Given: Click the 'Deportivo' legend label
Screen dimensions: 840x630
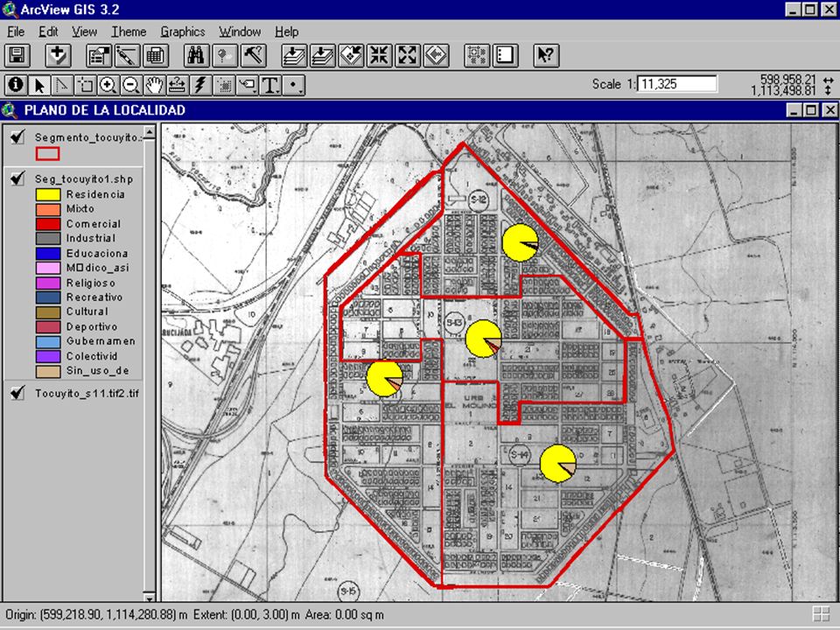Looking at the screenshot, I should click(92, 326).
